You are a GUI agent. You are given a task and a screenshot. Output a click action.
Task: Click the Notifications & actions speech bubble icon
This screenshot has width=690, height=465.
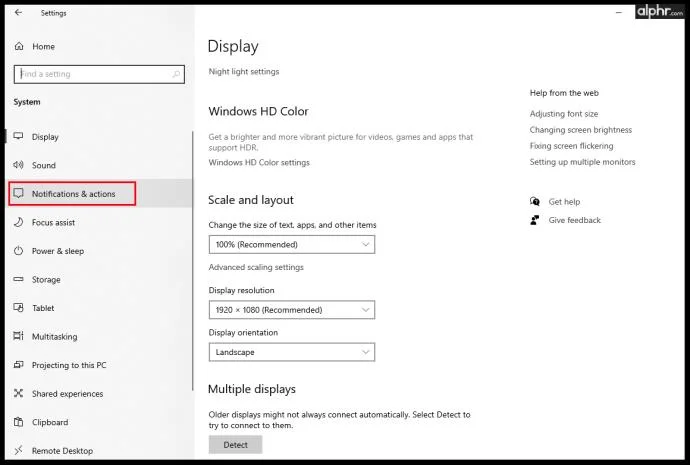[x=18, y=193]
